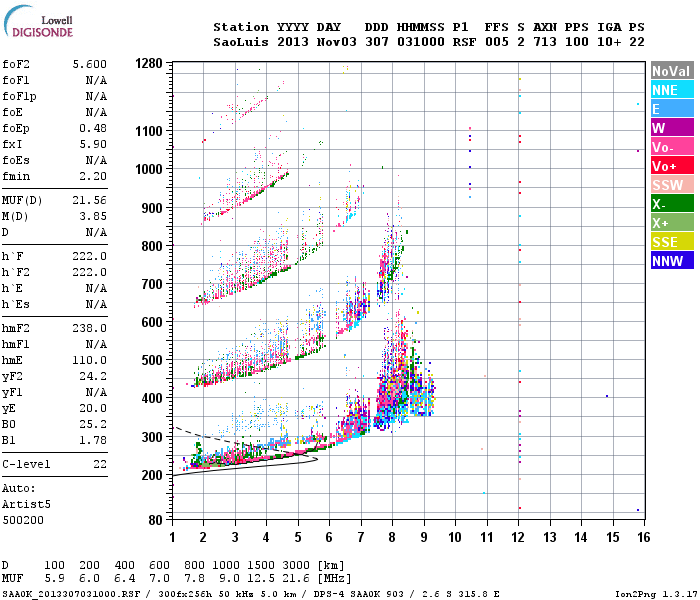The height and width of the screenshot is (600, 700).
Task: Select the NNE legend swatch
Action: (672, 90)
